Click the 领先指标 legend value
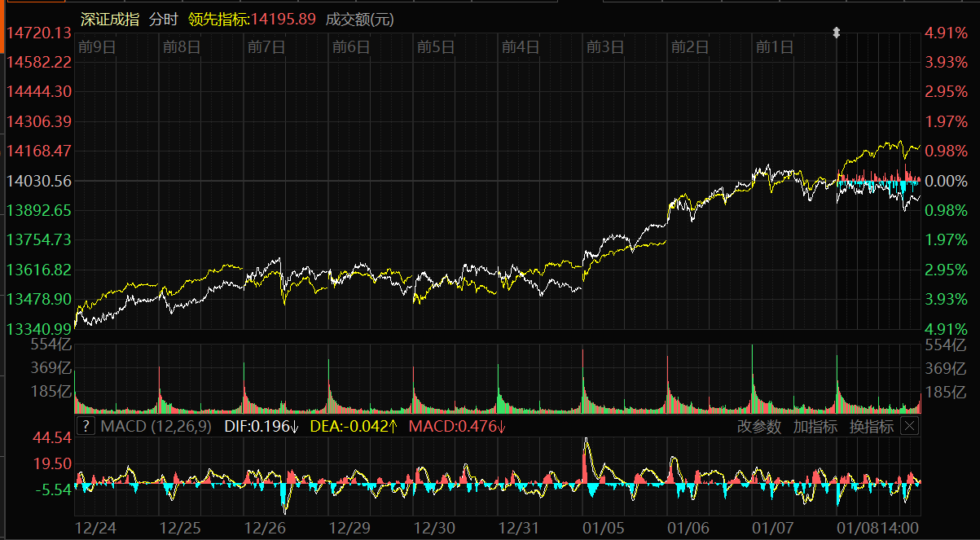Screen dimensions: 980x540 coord(252,20)
